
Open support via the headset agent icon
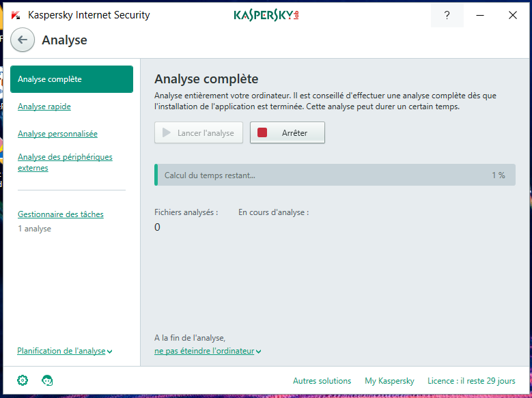pos(47,380)
